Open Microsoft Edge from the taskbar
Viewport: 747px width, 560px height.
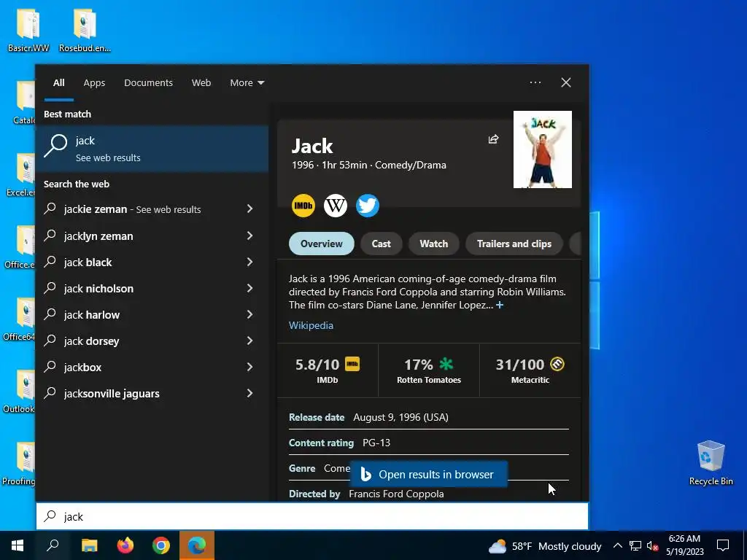click(197, 545)
